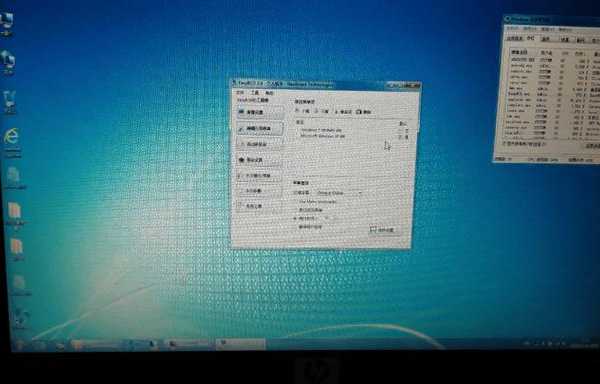Image resolution: width=600 pixels, height=384 pixels.
Task: Move selected boot entry down
Action: 322,111
